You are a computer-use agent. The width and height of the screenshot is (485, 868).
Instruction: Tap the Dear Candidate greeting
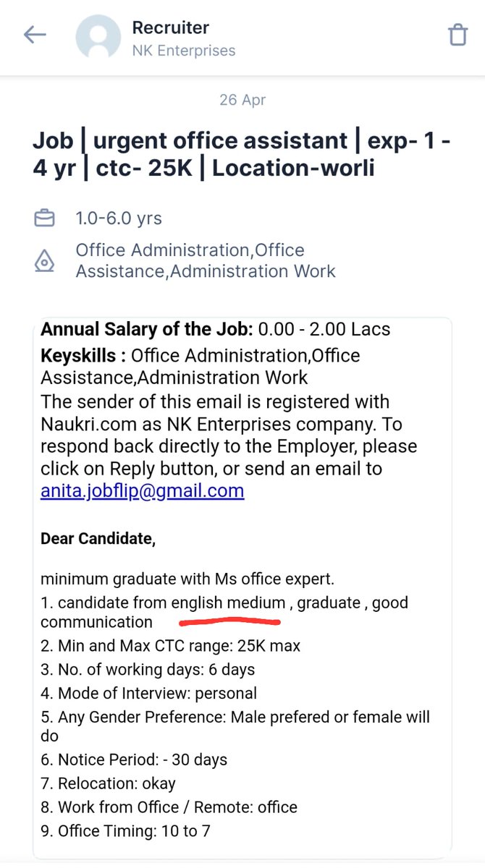point(98,539)
